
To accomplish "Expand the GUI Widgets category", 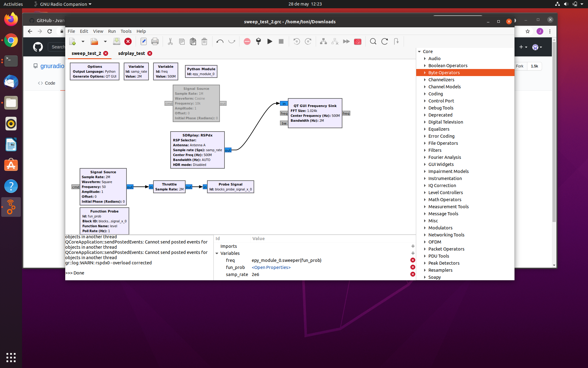I will pyautogui.click(x=424, y=164).
